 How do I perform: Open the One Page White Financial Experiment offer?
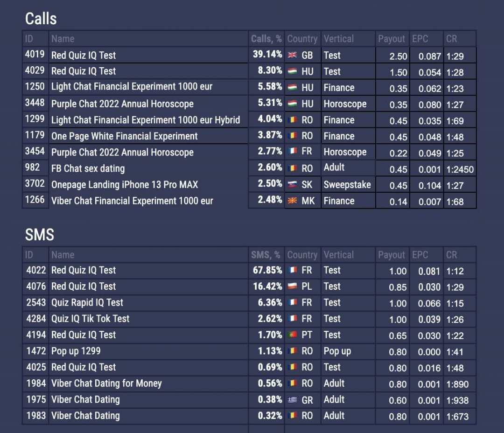[125, 136]
